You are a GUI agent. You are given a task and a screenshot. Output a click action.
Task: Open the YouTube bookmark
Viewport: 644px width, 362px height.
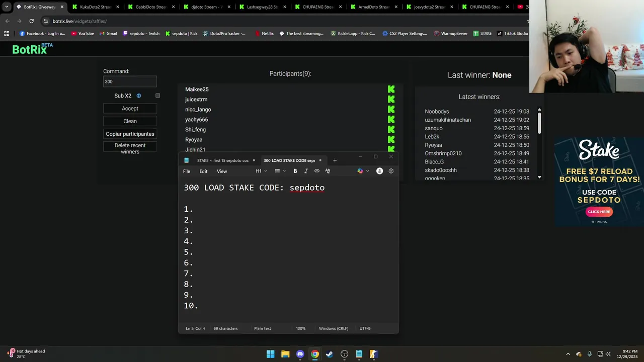tap(83, 34)
